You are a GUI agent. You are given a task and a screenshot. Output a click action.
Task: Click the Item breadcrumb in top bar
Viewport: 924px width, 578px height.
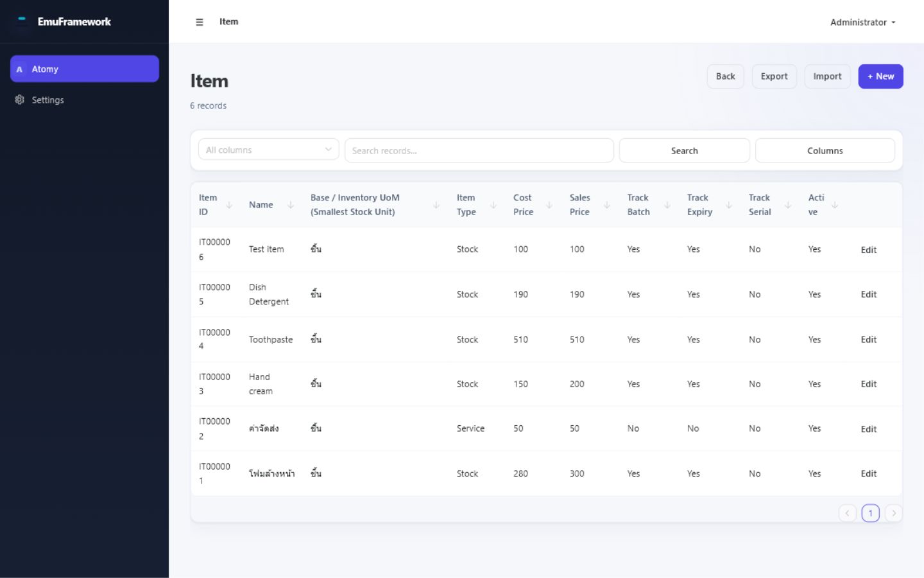pyautogui.click(x=228, y=21)
